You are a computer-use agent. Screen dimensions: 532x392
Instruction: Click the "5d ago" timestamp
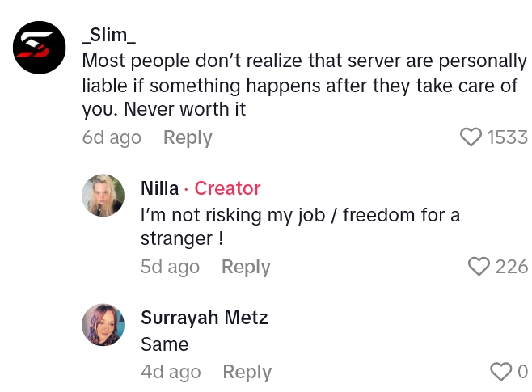[170, 267]
